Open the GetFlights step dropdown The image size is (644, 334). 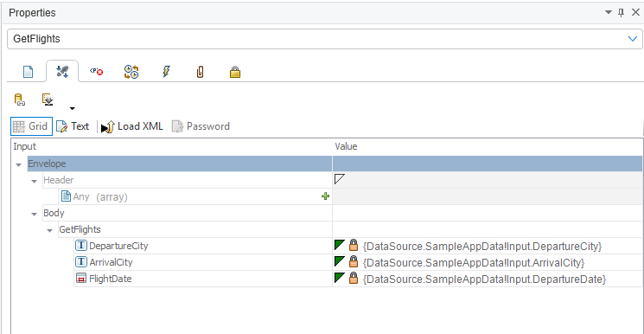coord(633,39)
